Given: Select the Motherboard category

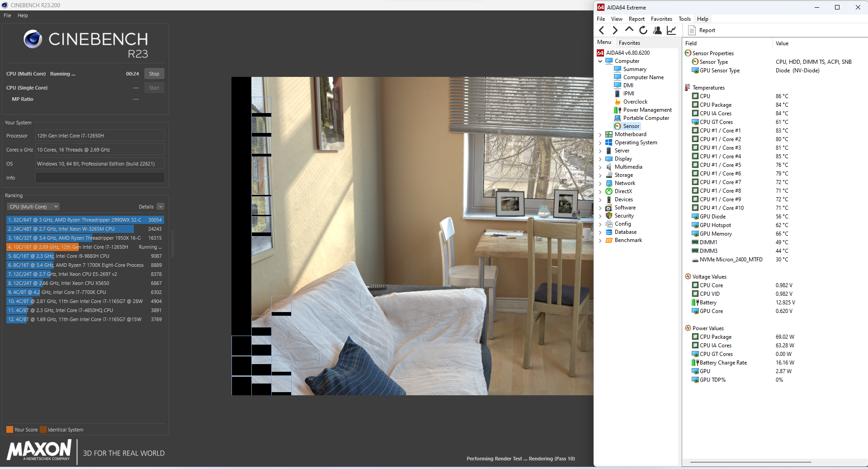Looking at the screenshot, I should click(630, 134).
